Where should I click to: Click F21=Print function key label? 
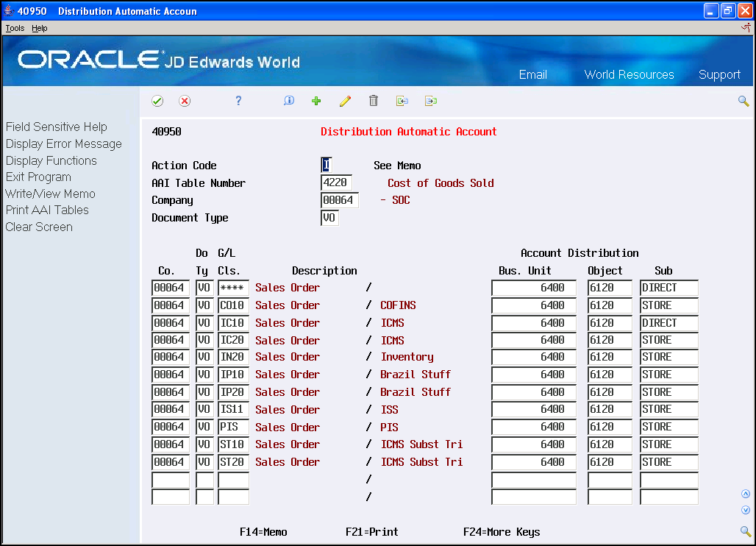click(371, 531)
